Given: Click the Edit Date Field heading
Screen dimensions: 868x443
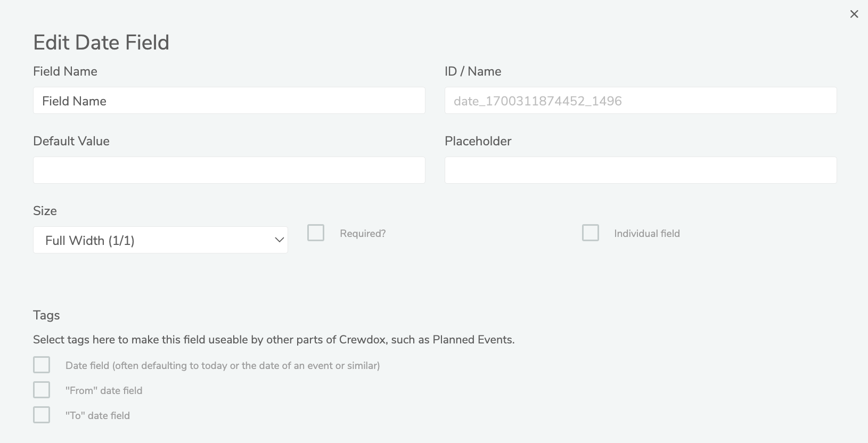Looking at the screenshot, I should click(x=101, y=43).
